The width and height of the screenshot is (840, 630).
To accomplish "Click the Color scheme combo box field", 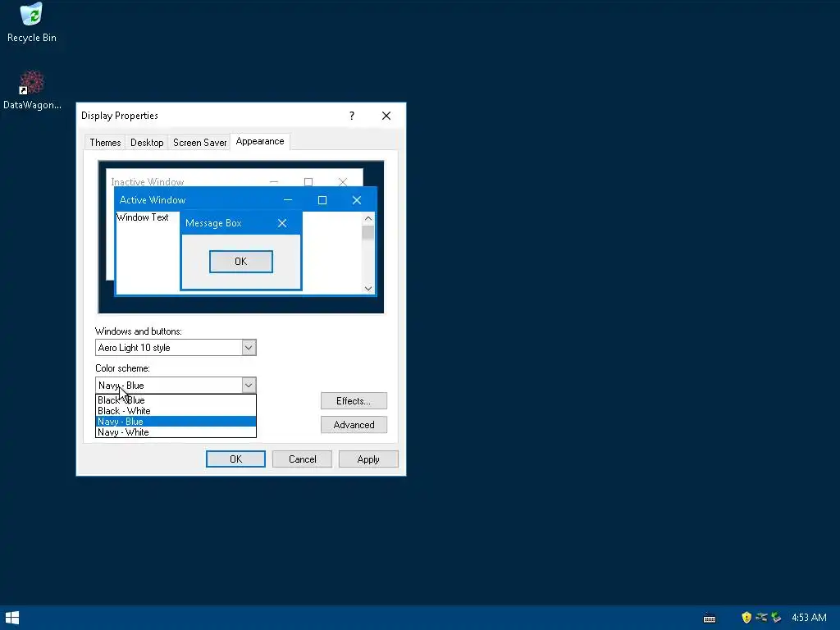I will point(176,386).
